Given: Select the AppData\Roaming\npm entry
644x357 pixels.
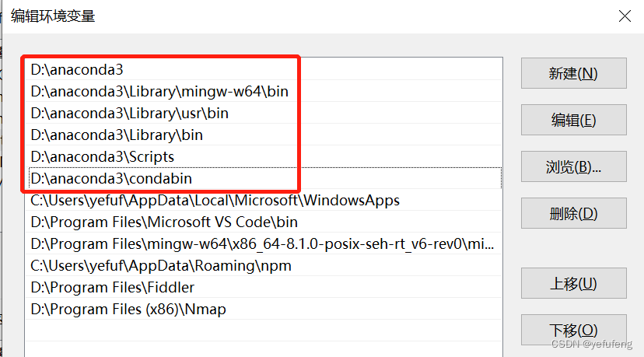Looking at the screenshot, I should click(x=264, y=265).
